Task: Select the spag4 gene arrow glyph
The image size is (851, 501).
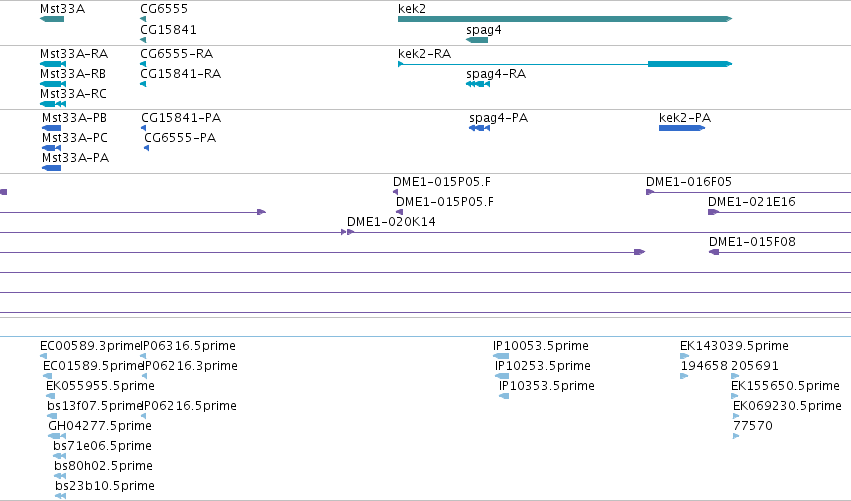Action: (477, 40)
